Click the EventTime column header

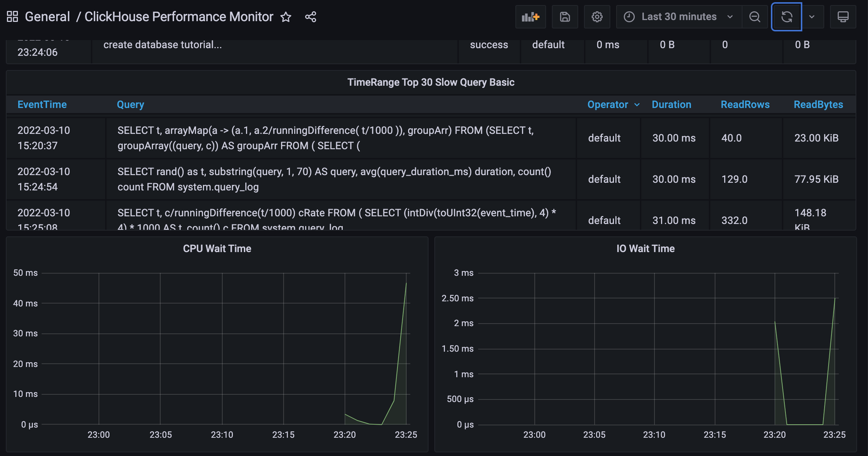[42, 105]
